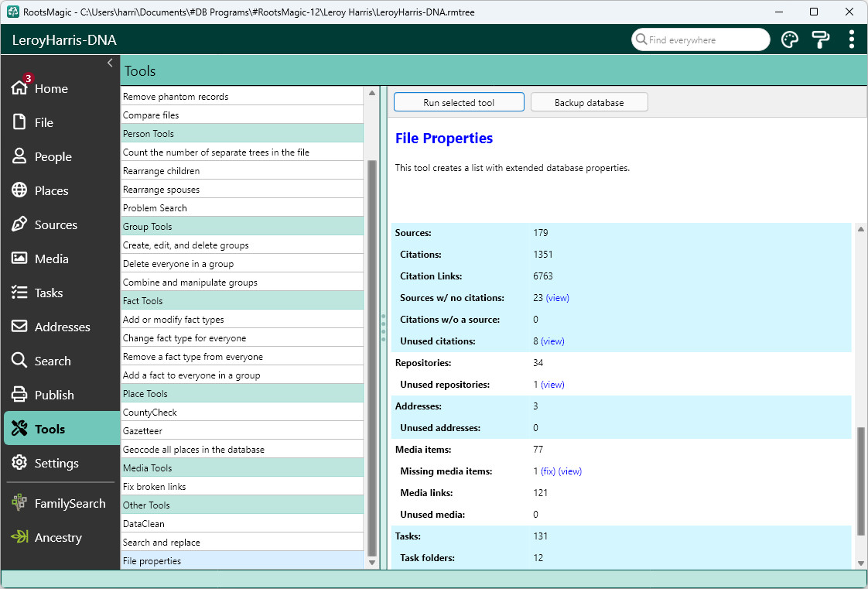
Task: Open the Addresses envelope icon
Action: (19, 326)
